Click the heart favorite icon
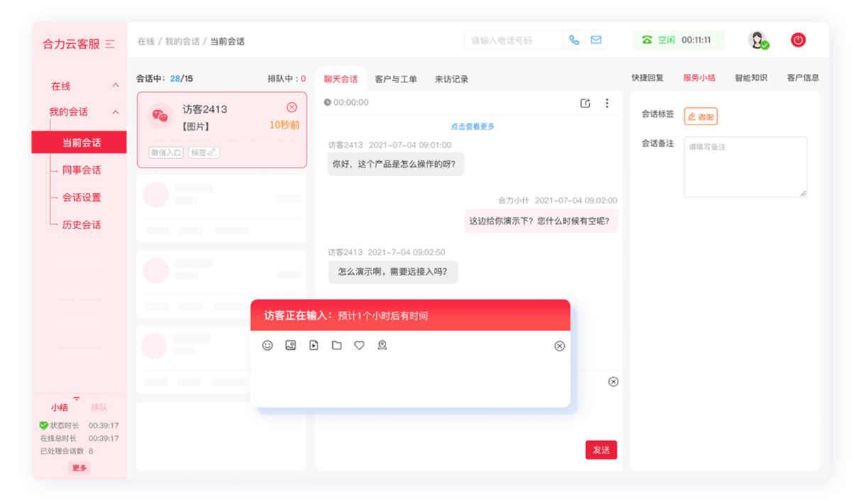The image size is (859, 504). click(359, 345)
